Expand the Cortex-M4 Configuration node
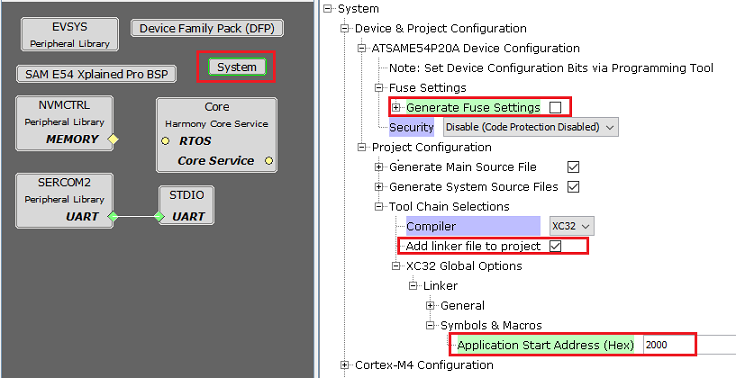Viewport: 736px width, 378px height. pyautogui.click(x=345, y=365)
